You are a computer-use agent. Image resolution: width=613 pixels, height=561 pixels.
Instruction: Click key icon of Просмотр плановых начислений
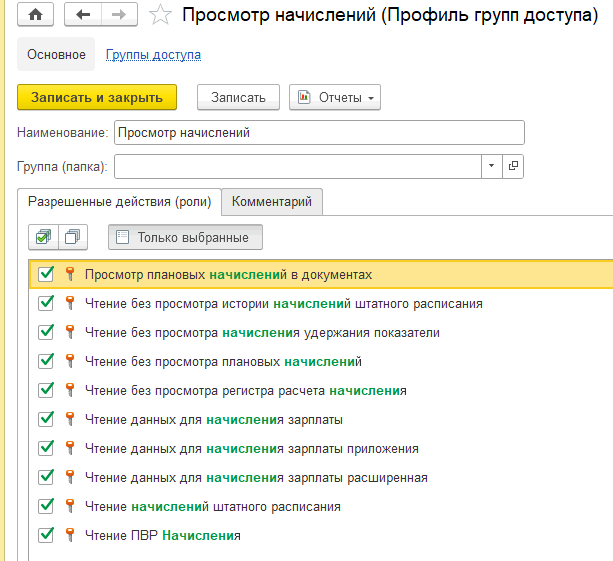70,274
